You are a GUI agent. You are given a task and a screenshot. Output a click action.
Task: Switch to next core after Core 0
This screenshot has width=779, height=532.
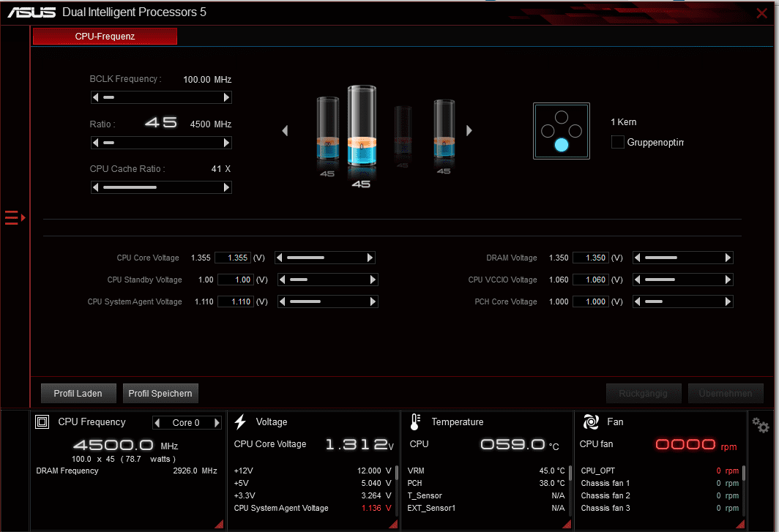click(x=217, y=423)
